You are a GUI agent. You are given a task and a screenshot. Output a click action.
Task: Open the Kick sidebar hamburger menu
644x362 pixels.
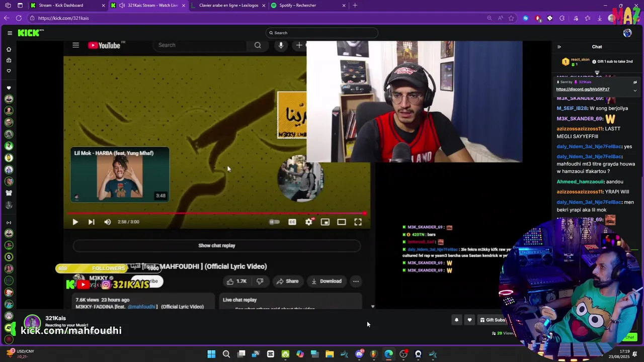(x=10, y=33)
